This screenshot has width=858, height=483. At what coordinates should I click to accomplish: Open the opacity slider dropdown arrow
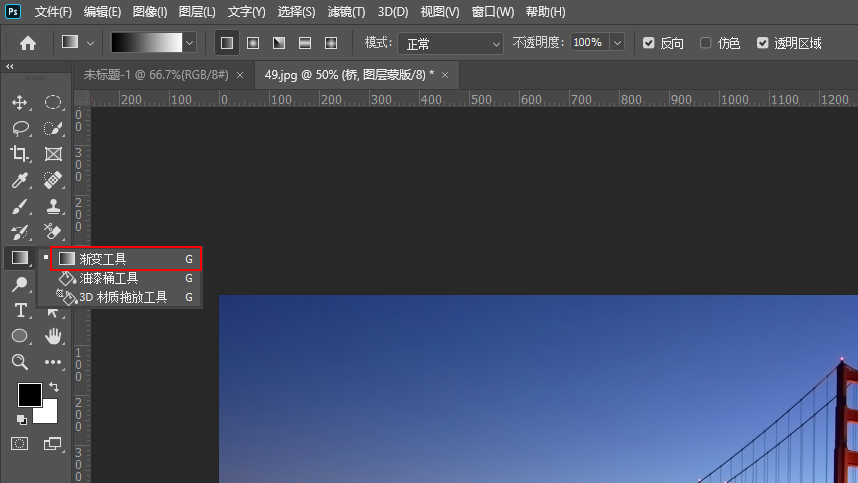617,43
